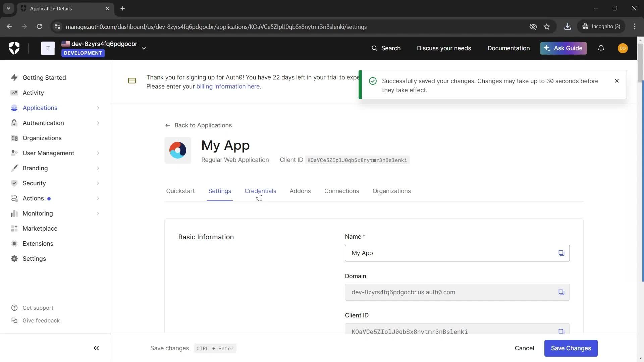Select the Settings tab

[220, 191]
